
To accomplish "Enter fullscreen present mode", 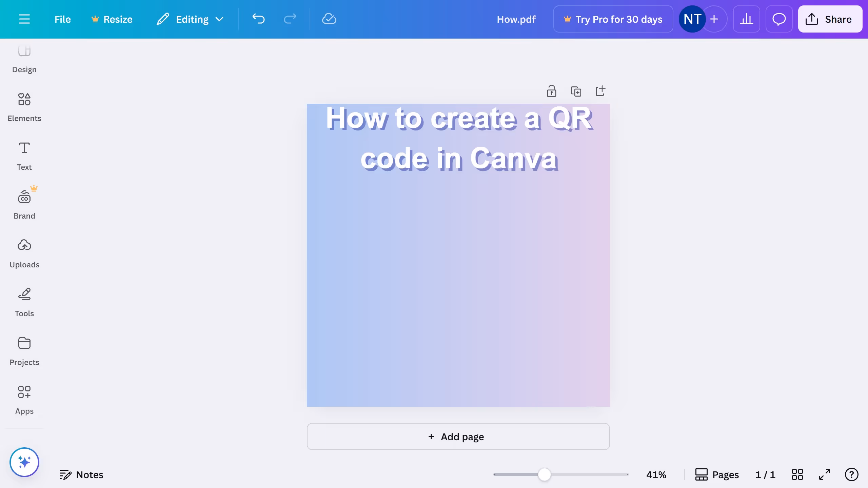I will click(825, 474).
